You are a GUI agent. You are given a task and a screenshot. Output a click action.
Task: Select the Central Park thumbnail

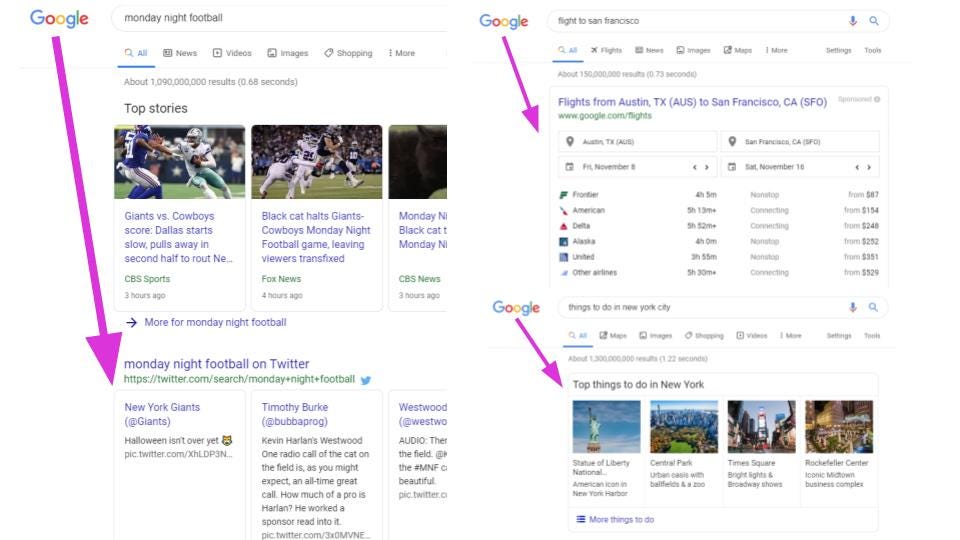684,427
